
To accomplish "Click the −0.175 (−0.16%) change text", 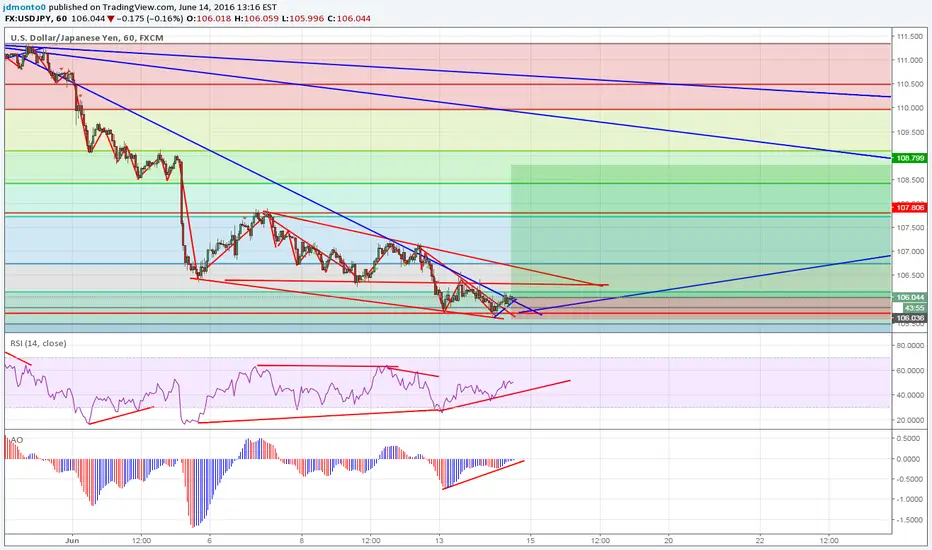I will (x=149, y=18).
